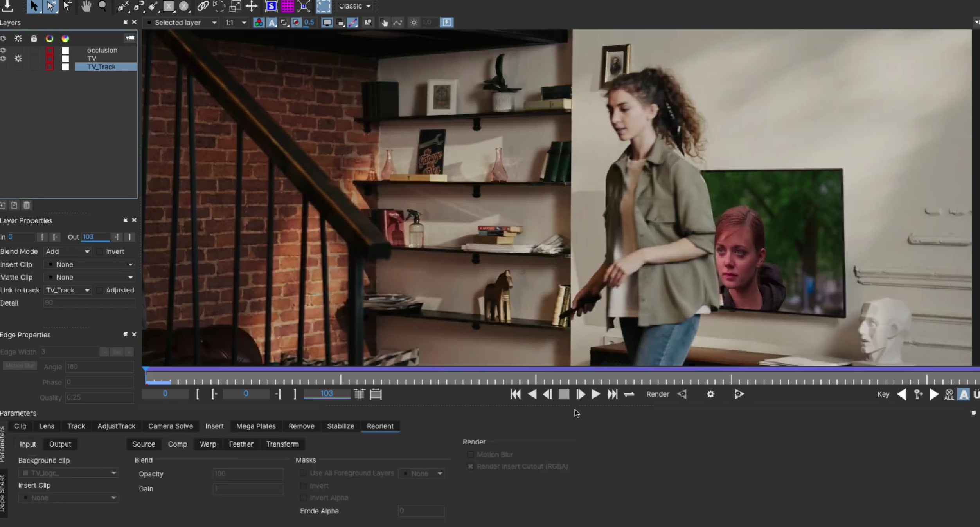980x527 pixels.
Task: Toggle visibility of occlusion layer
Action: [x=4, y=50]
